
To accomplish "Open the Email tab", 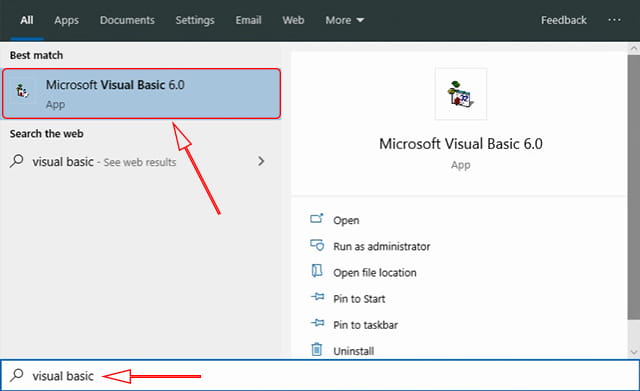I will [x=248, y=20].
